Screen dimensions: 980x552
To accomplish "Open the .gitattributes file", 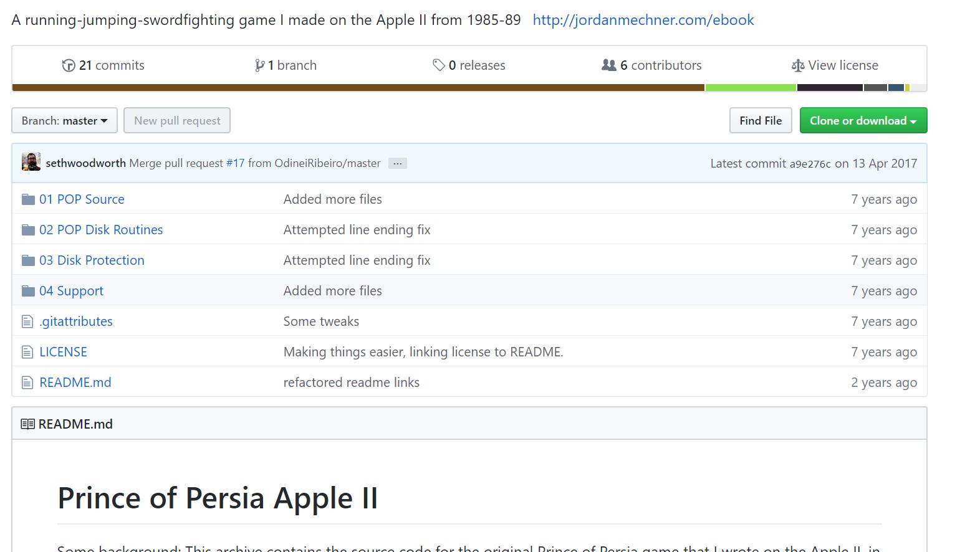I will tap(76, 321).
